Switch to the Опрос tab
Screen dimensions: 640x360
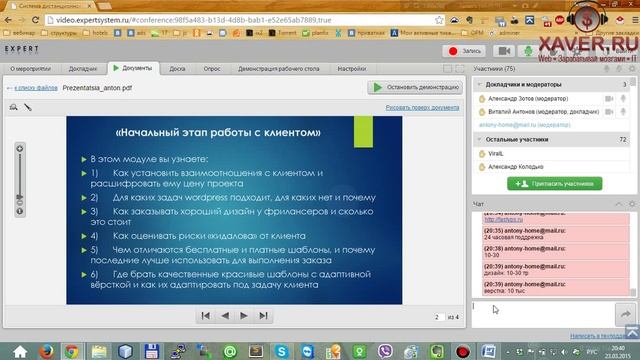pyautogui.click(x=212, y=69)
